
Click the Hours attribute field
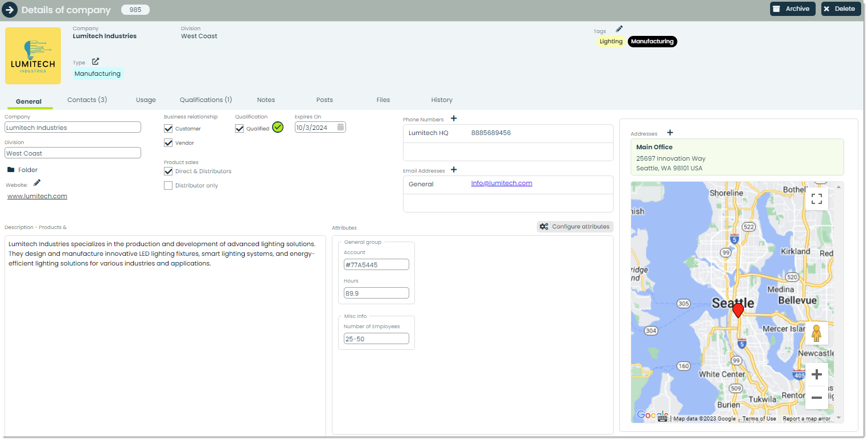coord(376,293)
